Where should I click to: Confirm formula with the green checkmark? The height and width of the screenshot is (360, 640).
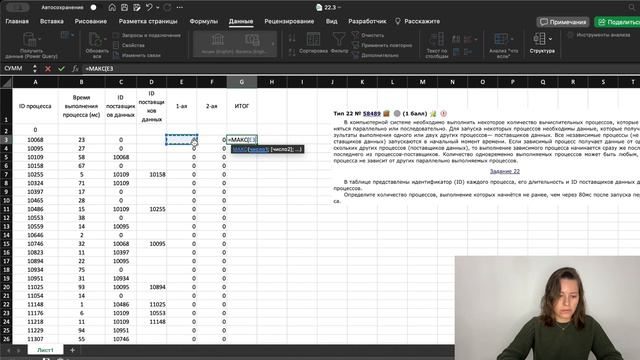(x=61, y=69)
